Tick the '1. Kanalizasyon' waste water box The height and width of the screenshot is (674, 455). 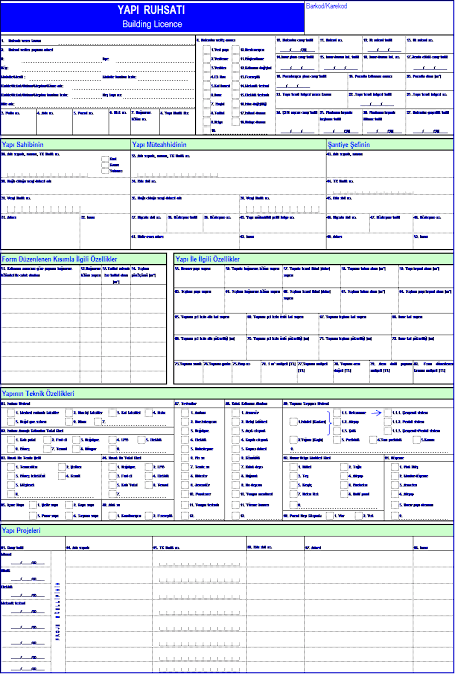112,515
